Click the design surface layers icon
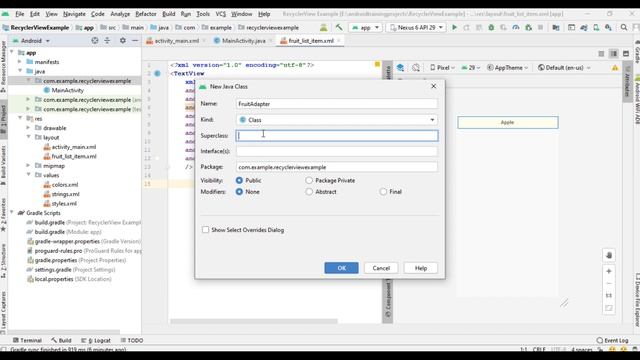The image size is (640, 360). pos(400,67)
